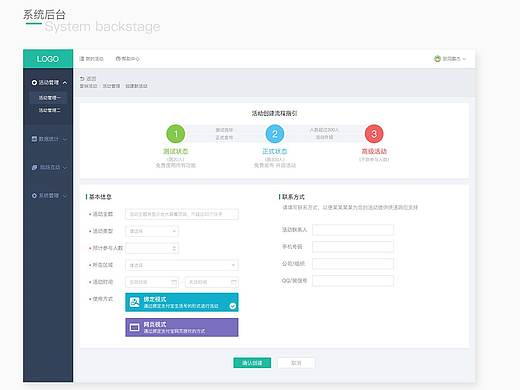Click the 系统管理 gear icon

[34, 196]
